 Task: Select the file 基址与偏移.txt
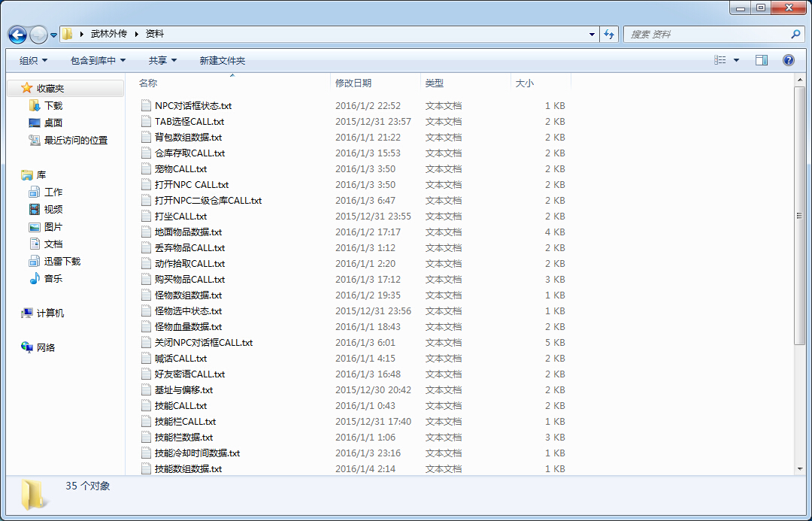183,390
